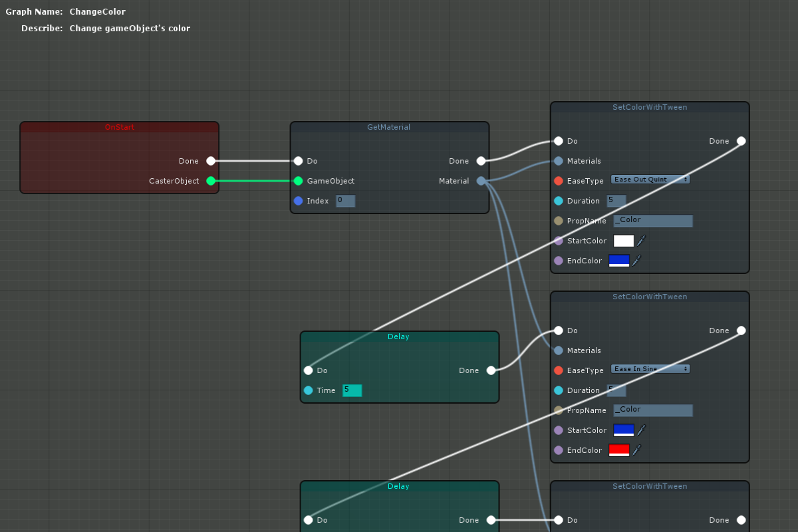Image resolution: width=798 pixels, height=532 pixels.
Task: Click the Time port on first Delay node
Action: tap(308, 390)
